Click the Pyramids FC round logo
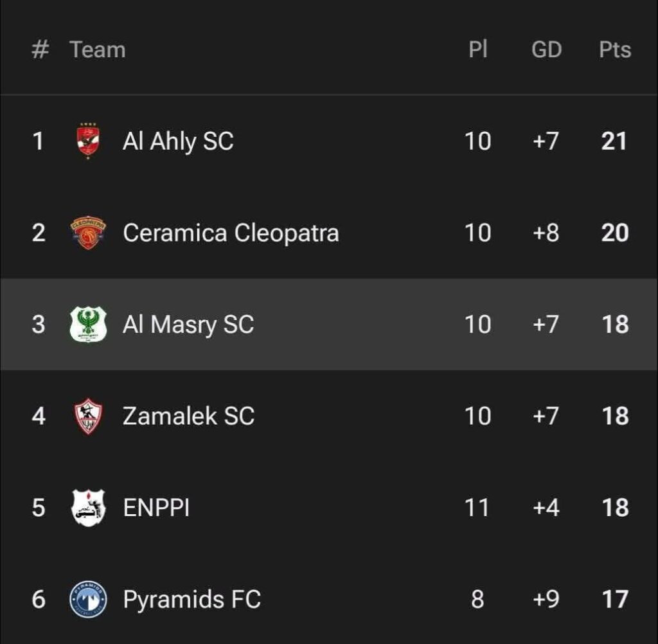This screenshot has width=658, height=644. point(88,600)
